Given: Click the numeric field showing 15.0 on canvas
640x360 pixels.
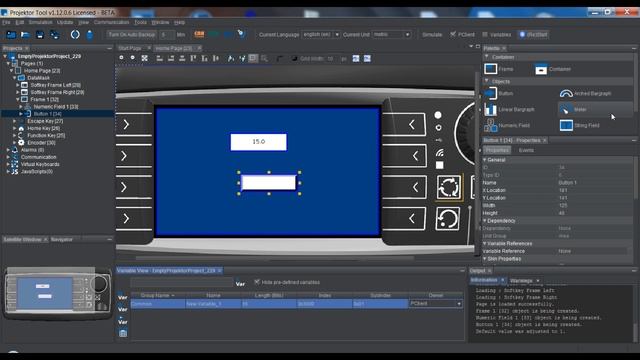Looking at the screenshot, I should pyautogui.click(x=258, y=142).
